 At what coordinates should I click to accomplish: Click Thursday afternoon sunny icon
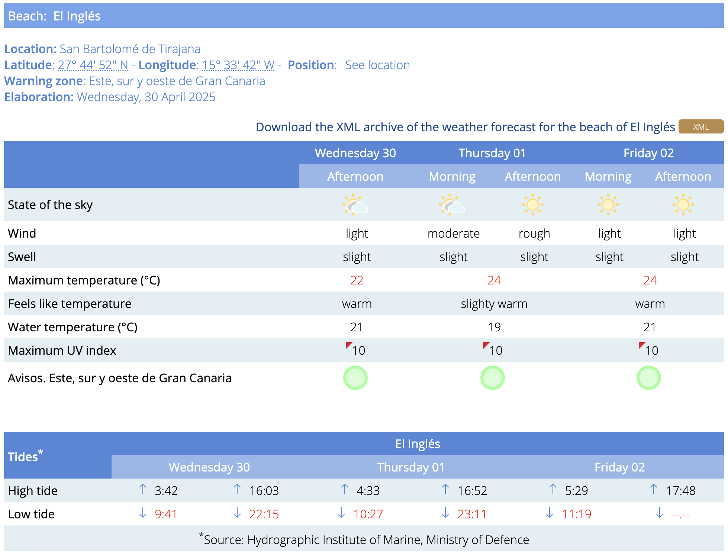coord(532,205)
